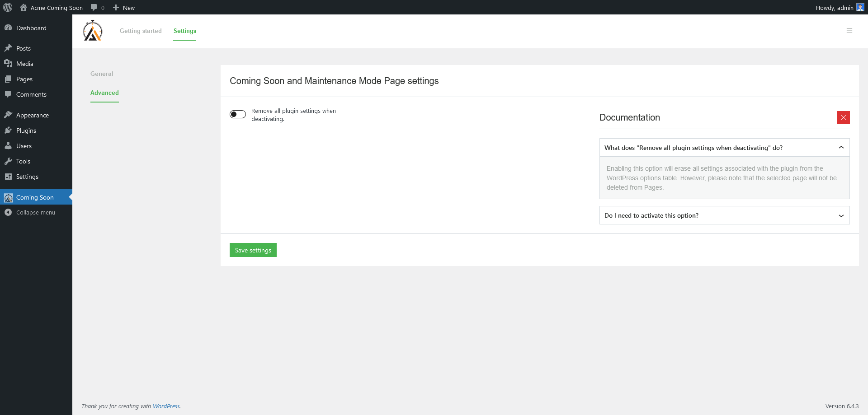Open the Comments sidebar menu item

[36, 94]
